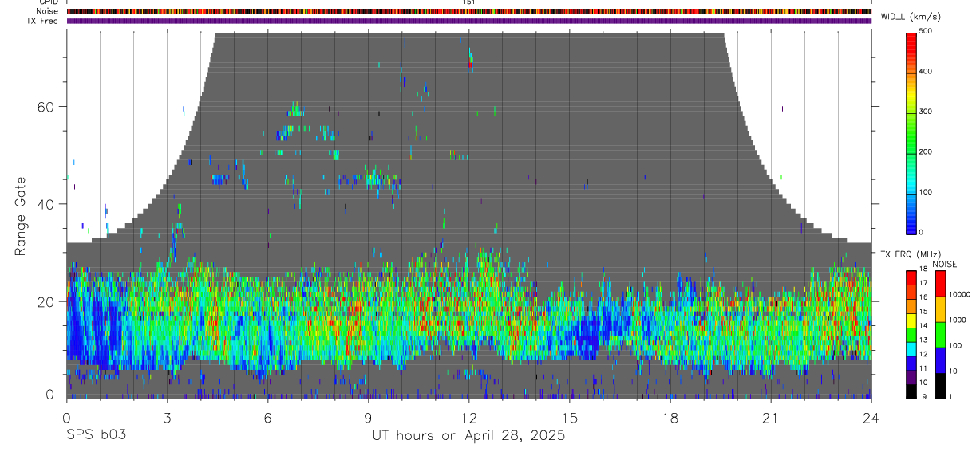This screenshot has width=980, height=452.
Task: Click the purple TX Freq strip
Action: click(x=468, y=21)
